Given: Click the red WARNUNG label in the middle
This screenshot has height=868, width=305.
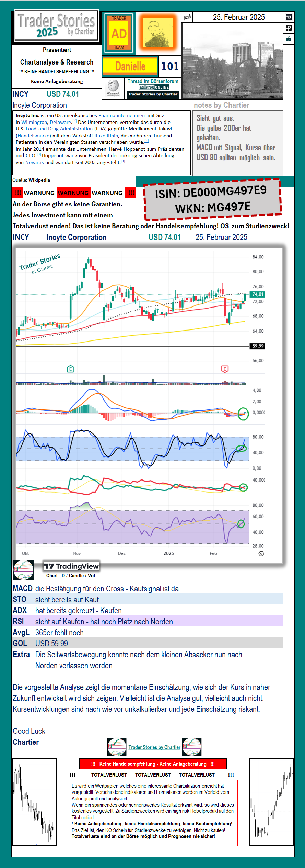Looking at the screenshot, I should pos(73,193).
